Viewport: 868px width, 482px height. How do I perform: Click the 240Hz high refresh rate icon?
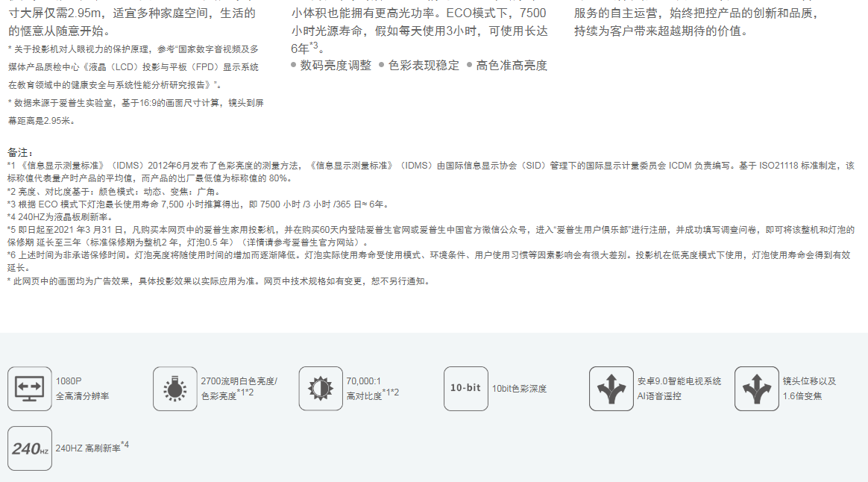click(30, 448)
